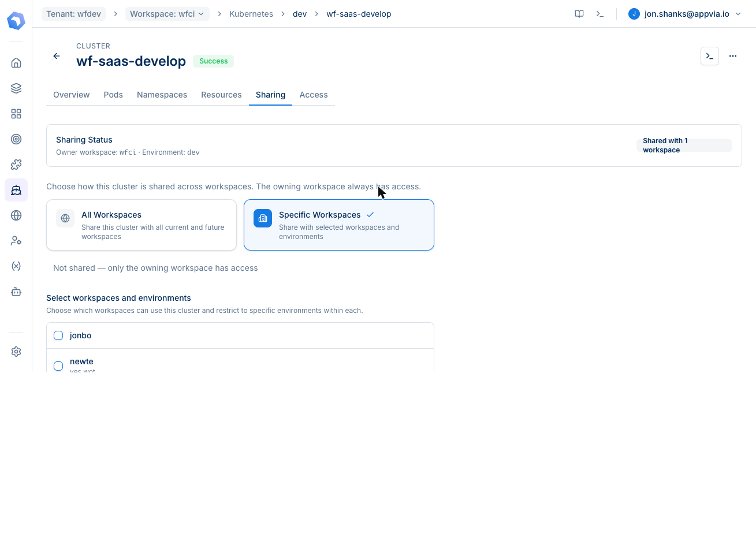Click the Success status badge
The image size is (756, 560).
pos(214,61)
